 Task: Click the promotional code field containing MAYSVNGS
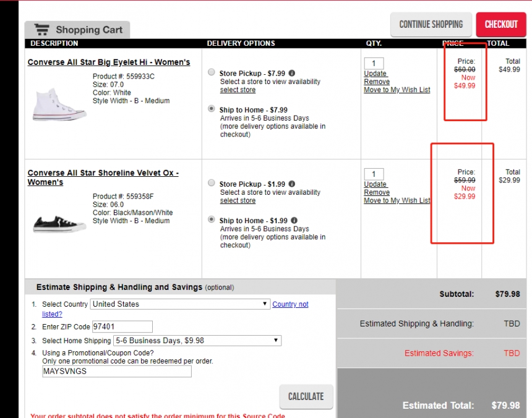click(x=116, y=372)
